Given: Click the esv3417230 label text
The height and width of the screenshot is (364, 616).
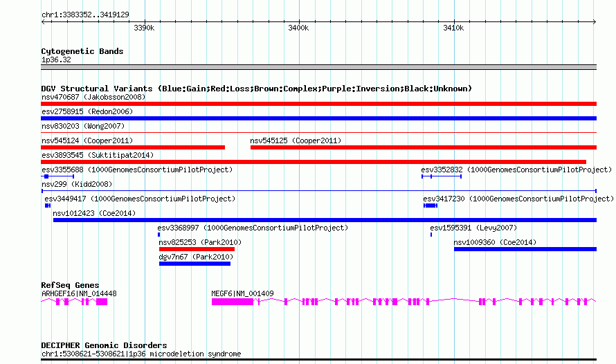Looking at the screenshot, I should tap(518, 199).
